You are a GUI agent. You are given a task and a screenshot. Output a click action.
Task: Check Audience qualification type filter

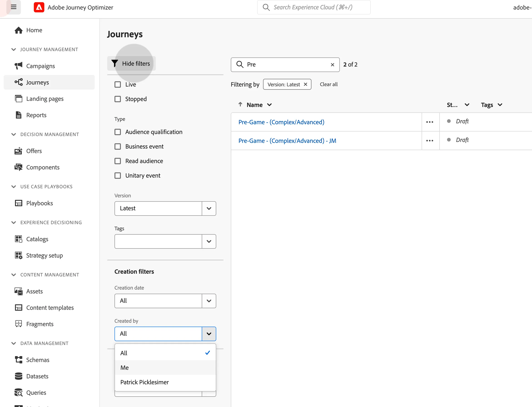click(x=118, y=132)
